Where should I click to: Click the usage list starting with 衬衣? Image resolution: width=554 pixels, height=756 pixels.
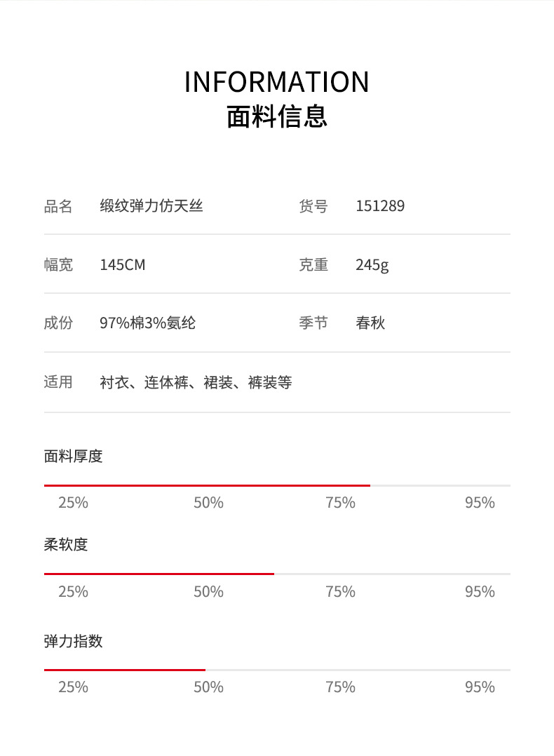click(x=196, y=383)
